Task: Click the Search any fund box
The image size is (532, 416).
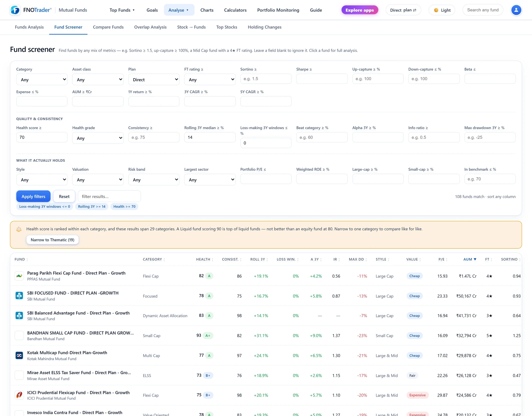Action: (483, 10)
